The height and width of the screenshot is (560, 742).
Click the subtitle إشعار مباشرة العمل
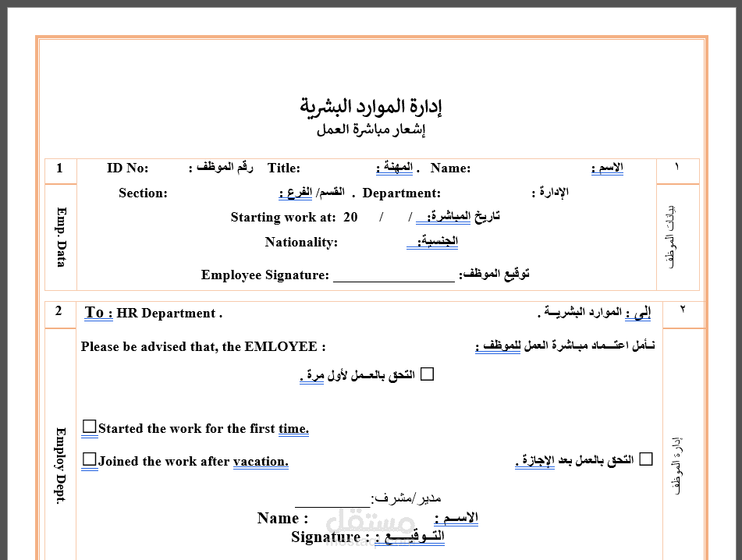[x=371, y=129]
